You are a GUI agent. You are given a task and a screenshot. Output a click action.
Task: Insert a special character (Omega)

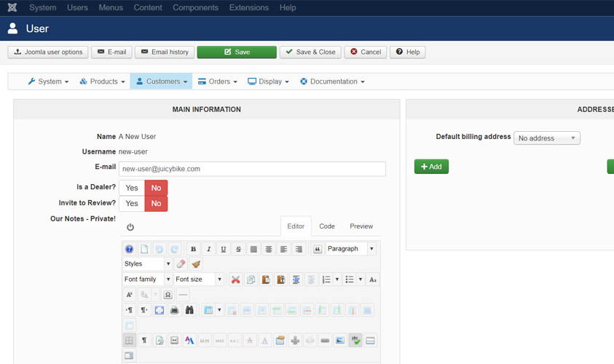168,295
